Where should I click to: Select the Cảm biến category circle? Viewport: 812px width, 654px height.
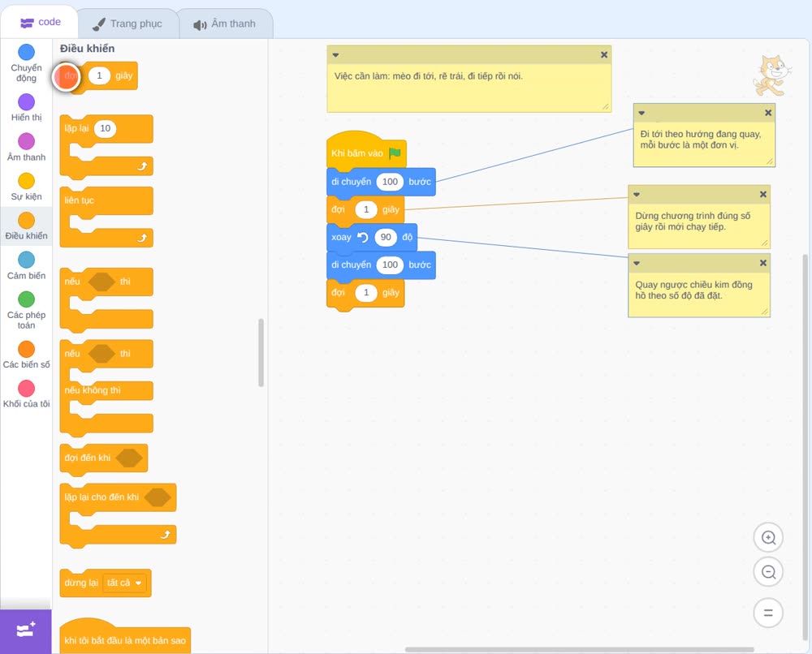coord(27,260)
